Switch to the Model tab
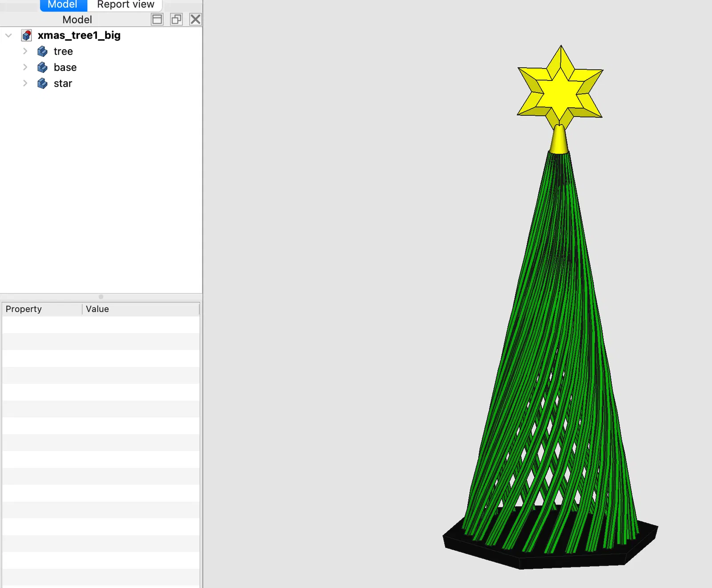 pos(63,5)
